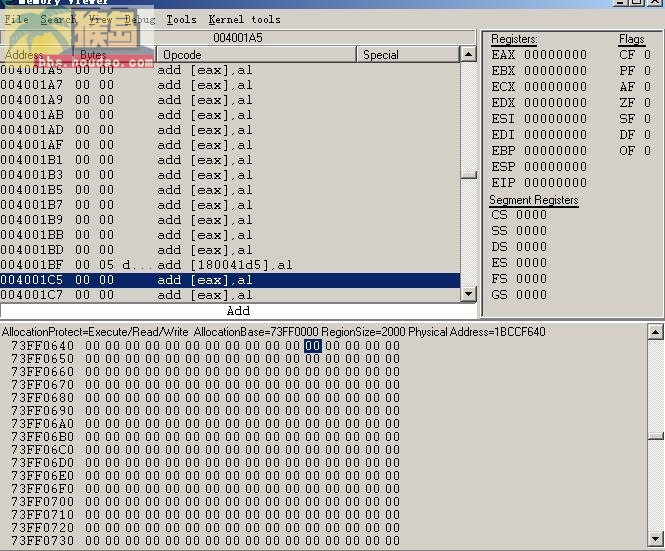Select instruction row at address 004001A9
Screen dimensions: 665x551
(230, 100)
